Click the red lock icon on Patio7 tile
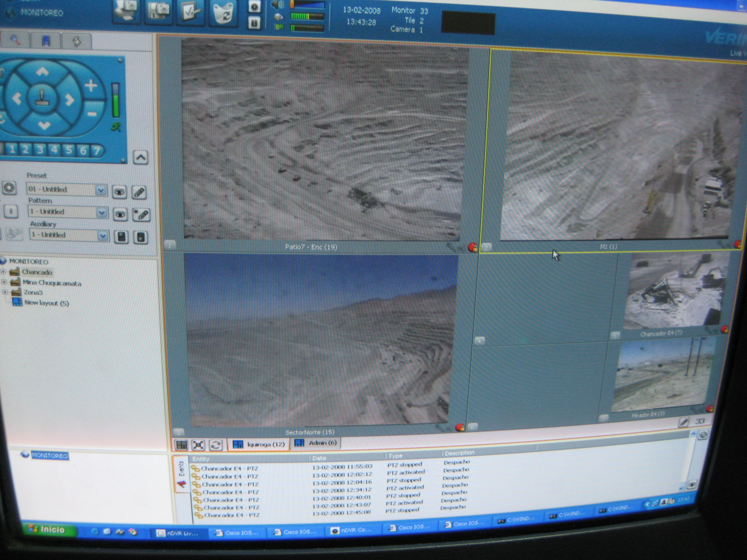This screenshot has width=747, height=560. click(x=473, y=247)
